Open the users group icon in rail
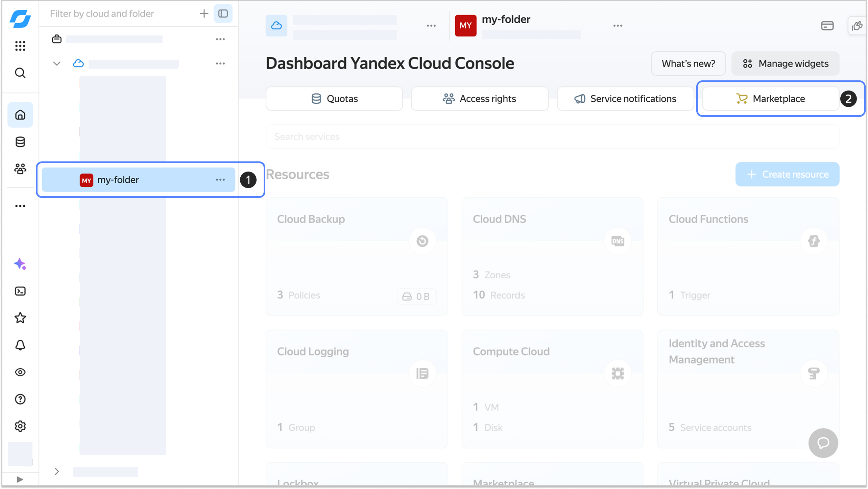 (20, 169)
